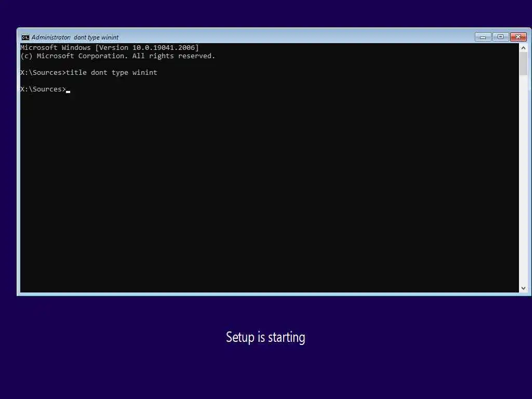Click the current 'X:\Sources>' prompt with the cursor

click(x=45, y=89)
